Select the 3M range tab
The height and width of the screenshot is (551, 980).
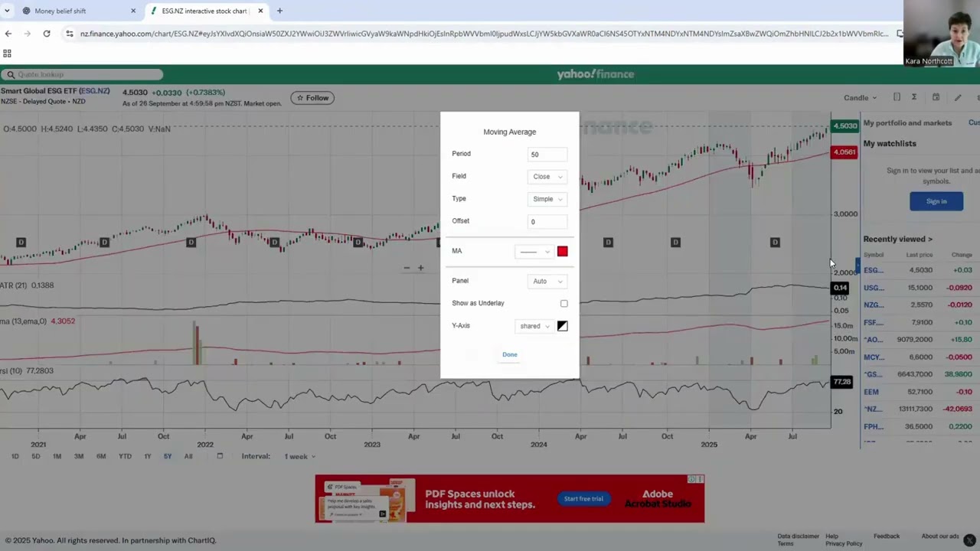point(79,456)
